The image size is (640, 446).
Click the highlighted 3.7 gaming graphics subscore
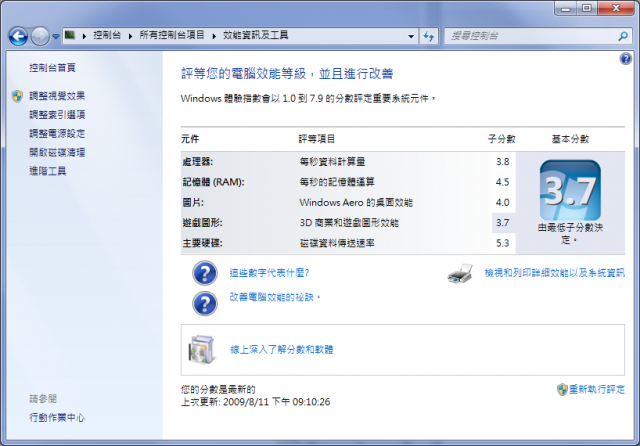point(503,223)
